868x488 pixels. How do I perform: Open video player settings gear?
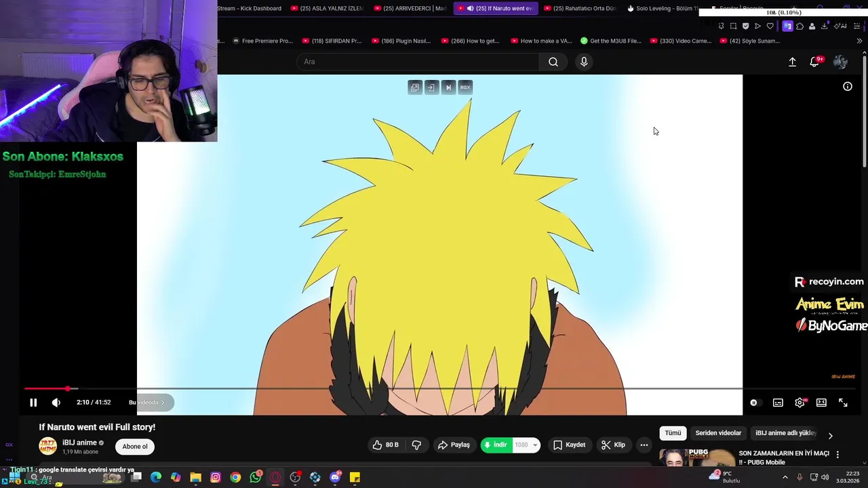tap(800, 403)
